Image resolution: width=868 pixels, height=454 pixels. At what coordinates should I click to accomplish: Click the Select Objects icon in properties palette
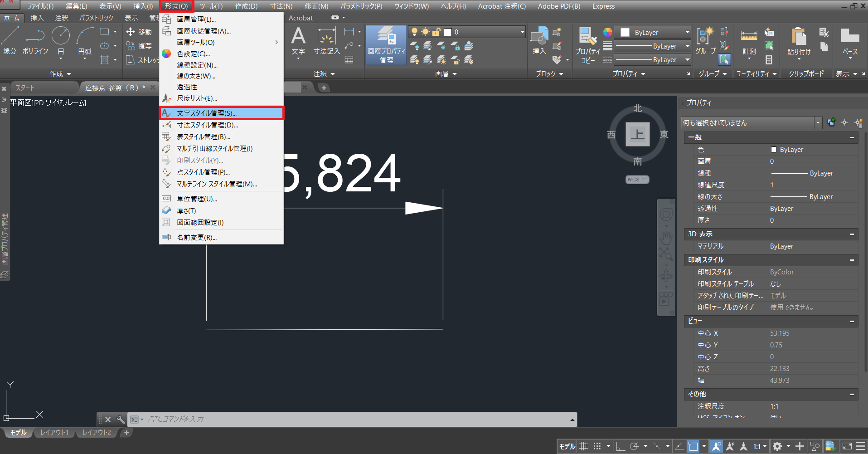click(x=844, y=122)
